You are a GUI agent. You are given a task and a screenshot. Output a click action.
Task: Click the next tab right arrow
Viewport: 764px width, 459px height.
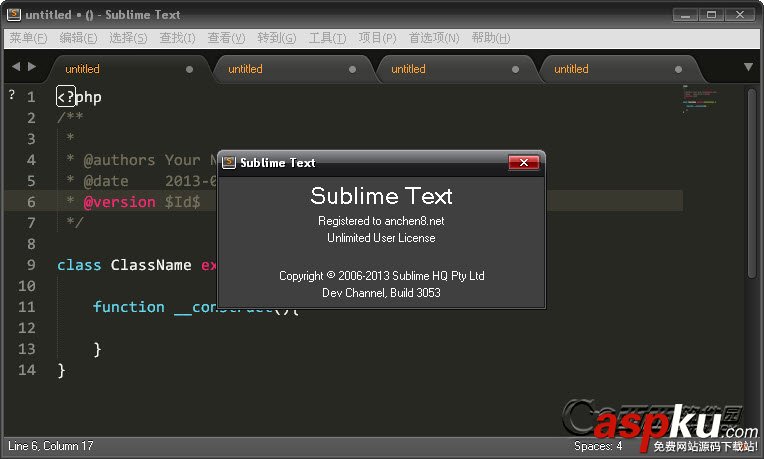click(32, 66)
